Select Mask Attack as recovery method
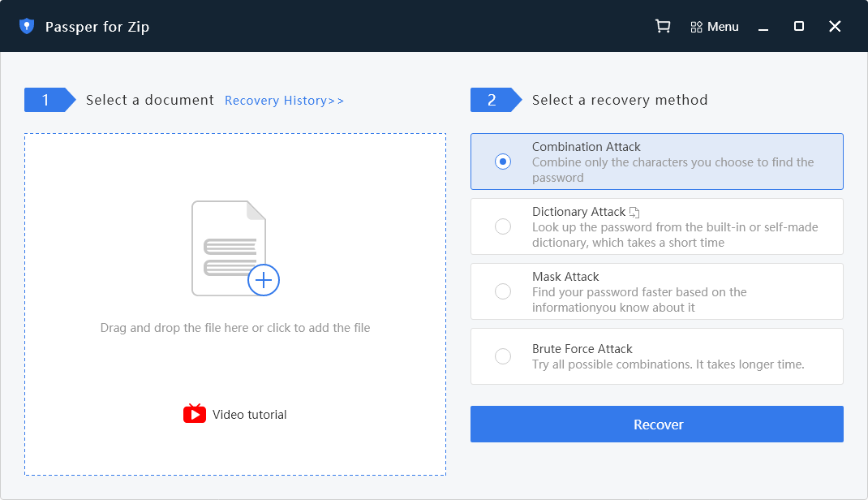 click(x=503, y=291)
